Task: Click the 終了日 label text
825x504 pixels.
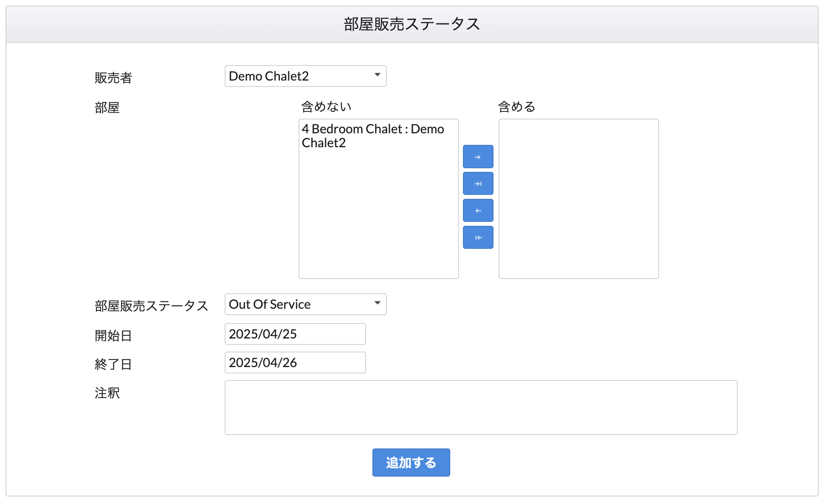Action: (113, 364)
